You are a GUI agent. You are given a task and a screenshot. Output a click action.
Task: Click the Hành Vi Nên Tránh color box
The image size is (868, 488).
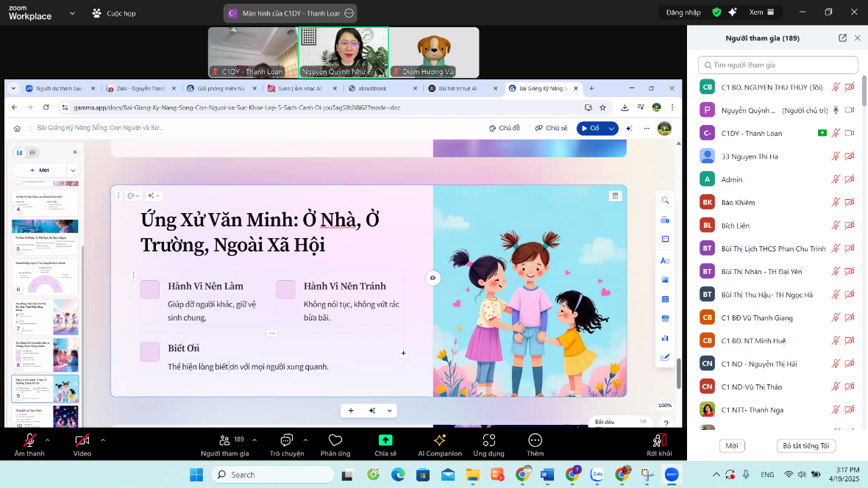pyautogui.click(x=285, y=290)
